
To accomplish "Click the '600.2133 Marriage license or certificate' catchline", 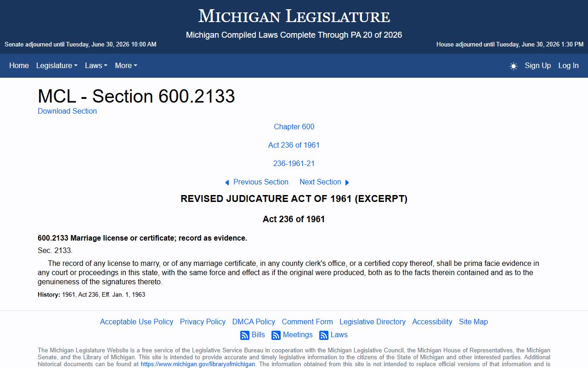I will click(142, 238).
